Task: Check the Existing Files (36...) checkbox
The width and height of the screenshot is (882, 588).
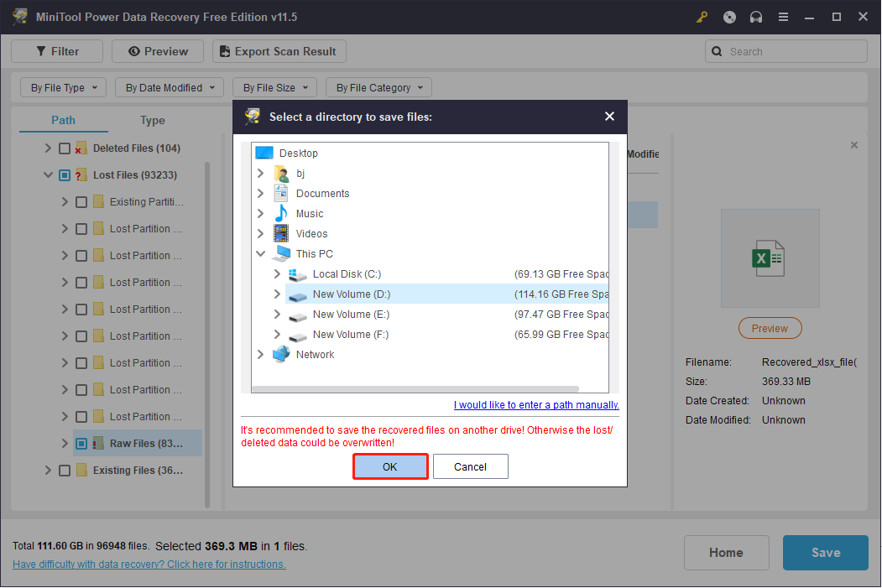Action: click(65, 471)
